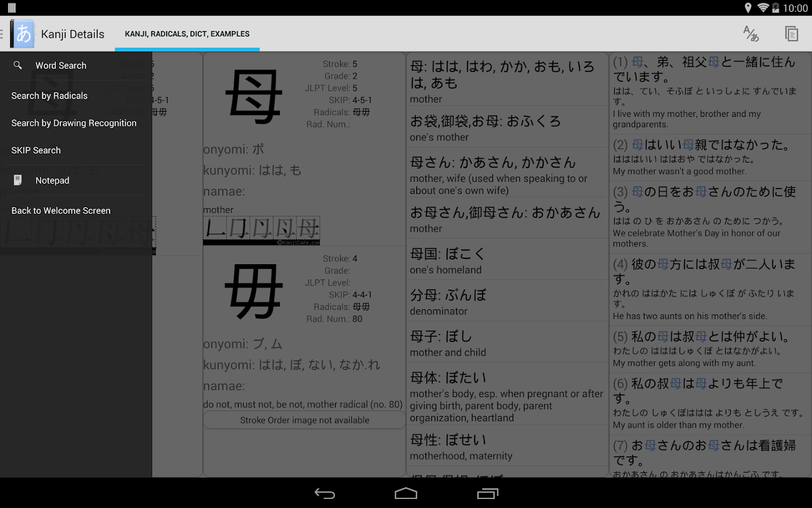Open Notepad using its notepad icon
The width and height of the screenshot is (812, 508).
[17, 179]
